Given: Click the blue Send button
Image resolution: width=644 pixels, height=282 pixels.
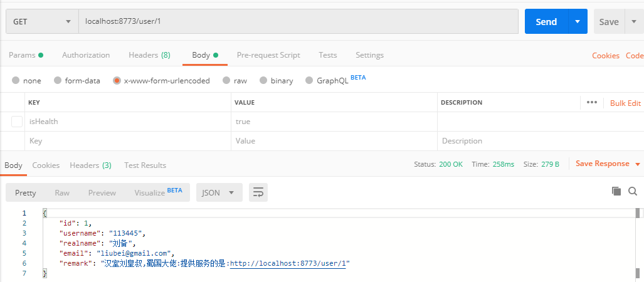Looking at the screenshot, I should 546,22.
